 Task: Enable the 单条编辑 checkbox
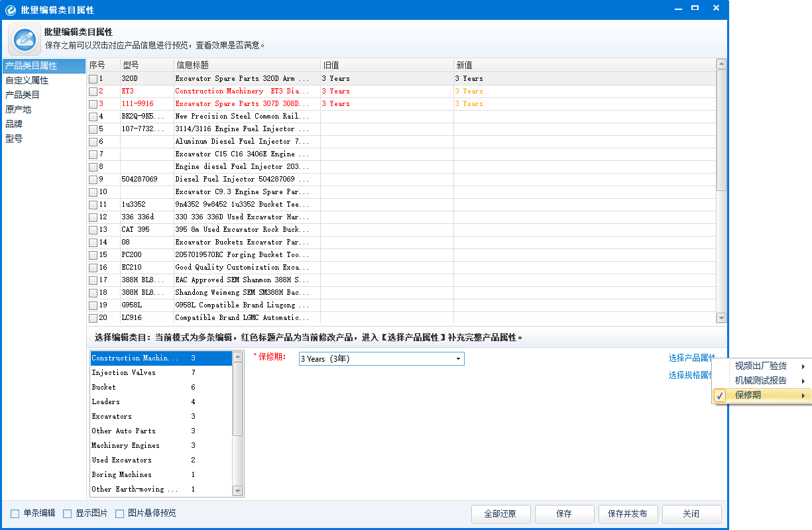coord(15,513)
